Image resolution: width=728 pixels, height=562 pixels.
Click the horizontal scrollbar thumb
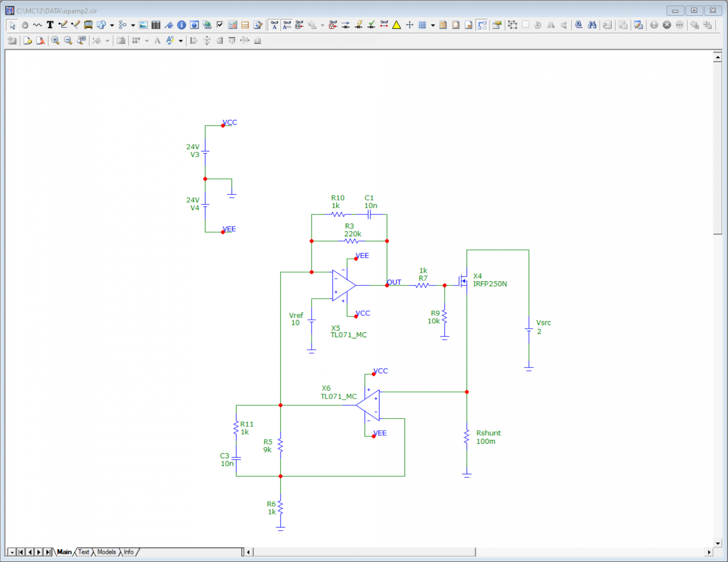click(364, 552)
